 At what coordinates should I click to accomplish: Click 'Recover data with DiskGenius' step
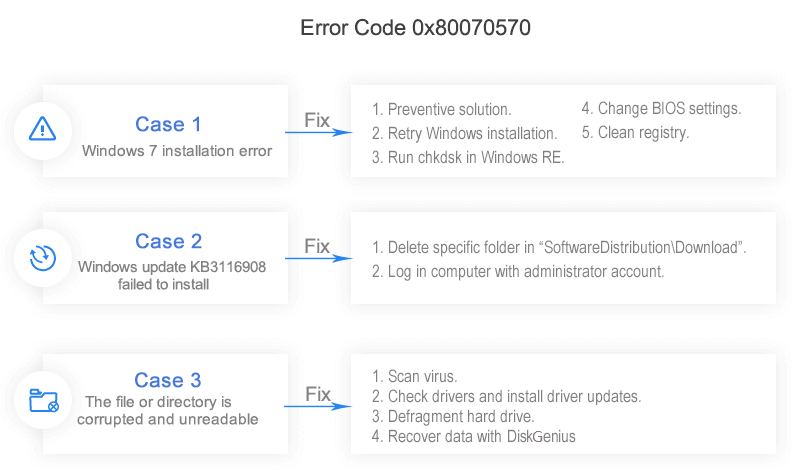[474, 436]
